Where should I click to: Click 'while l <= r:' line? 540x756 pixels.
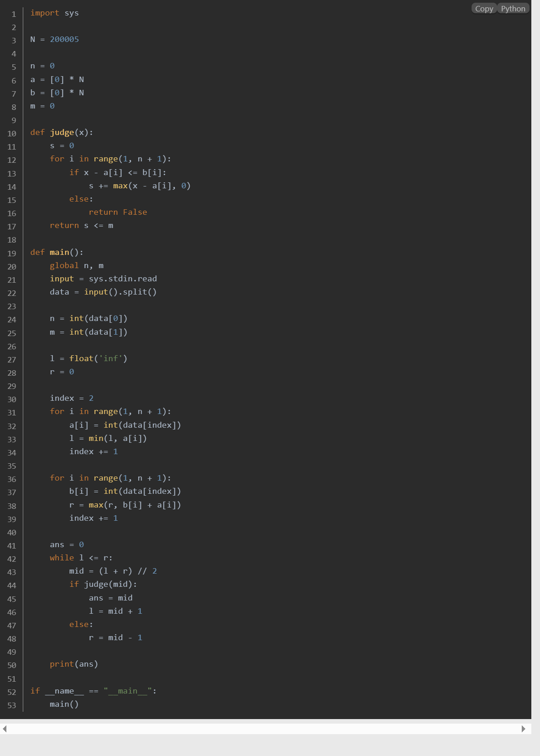(81, 558)
